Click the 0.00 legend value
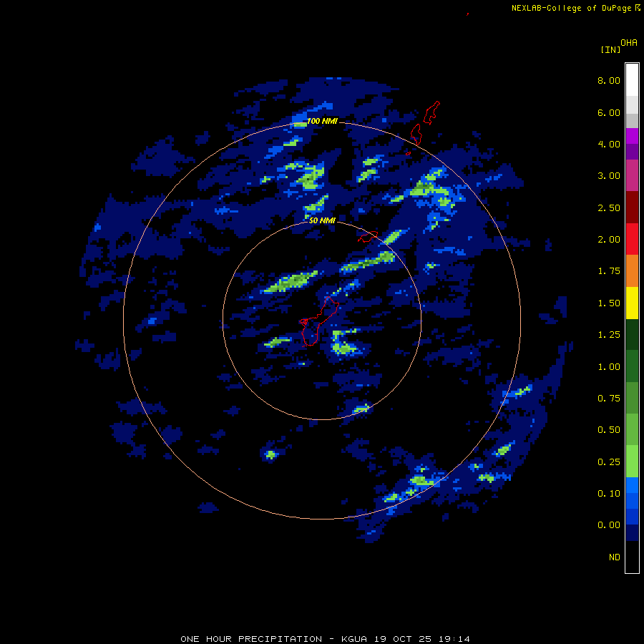 [x=609, y=525]
